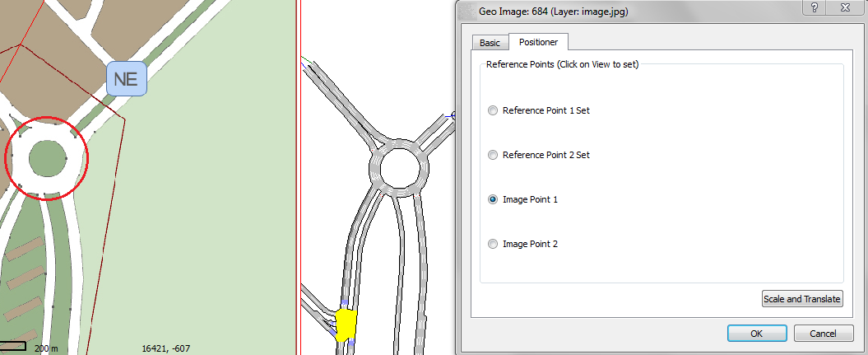The image size is (868, 355).
Task: Click the yellow highlighted junction in network view
Action: [x=346, y=324]
